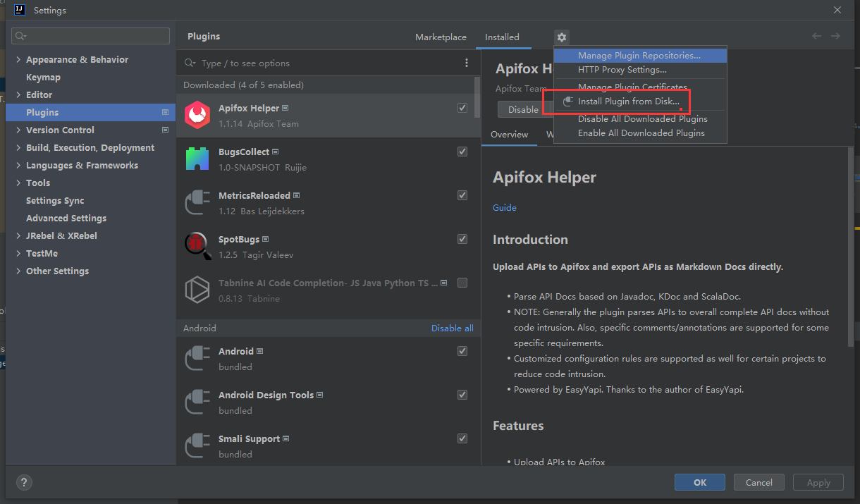This screenshot has height=504, width=860.
Task: Disable the Apifox Helper checkbox
Action: [x=462, y=108]
